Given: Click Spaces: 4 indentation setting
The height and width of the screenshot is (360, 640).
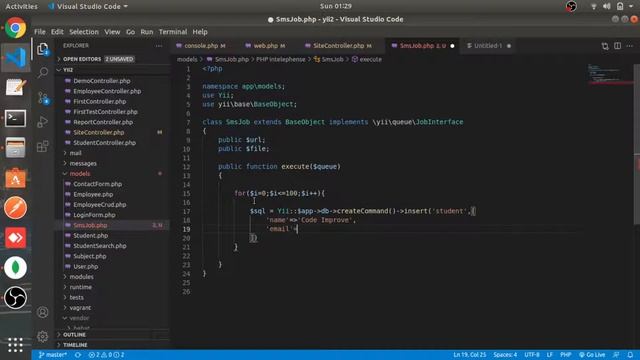Looking at the screenshot, I should click(505, 355).
